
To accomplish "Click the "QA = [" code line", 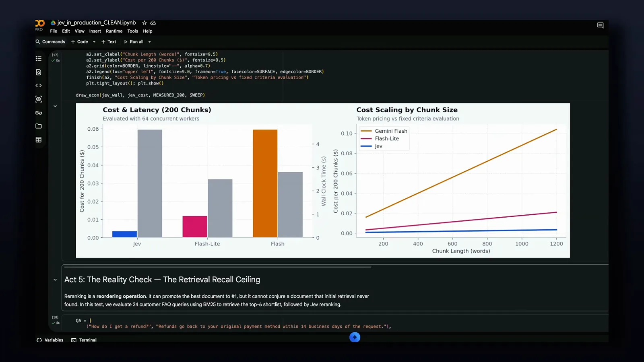I will click(x=84, y=321).
